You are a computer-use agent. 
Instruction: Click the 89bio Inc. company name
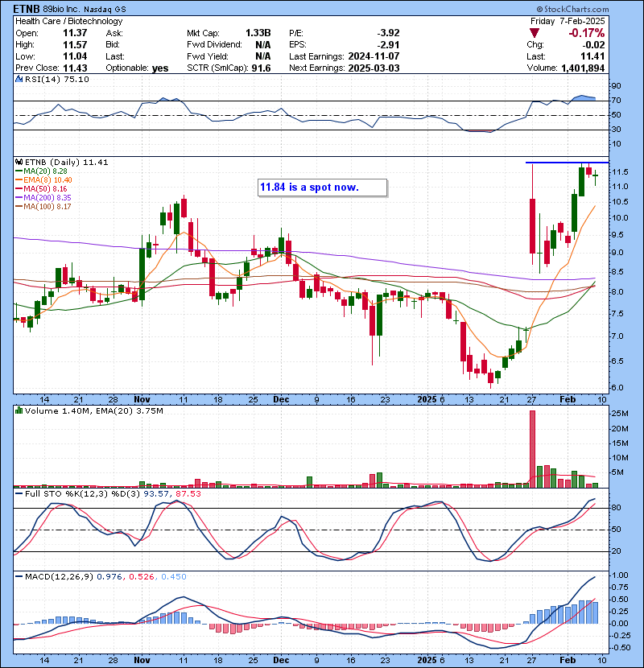[63, 10]
